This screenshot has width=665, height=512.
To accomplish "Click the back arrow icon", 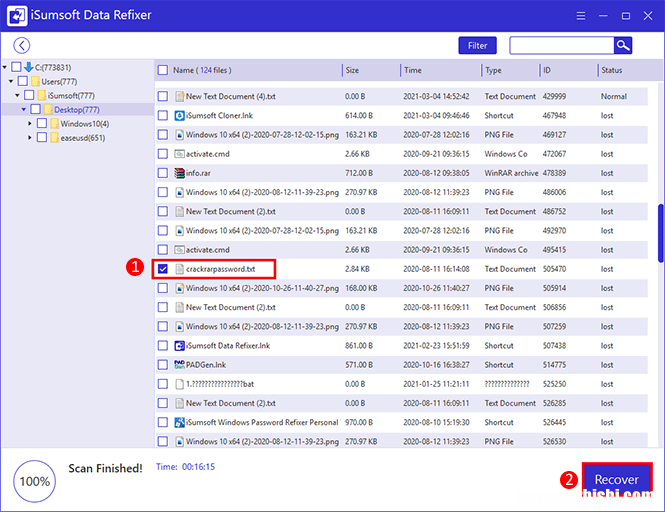I will [22, 45].
